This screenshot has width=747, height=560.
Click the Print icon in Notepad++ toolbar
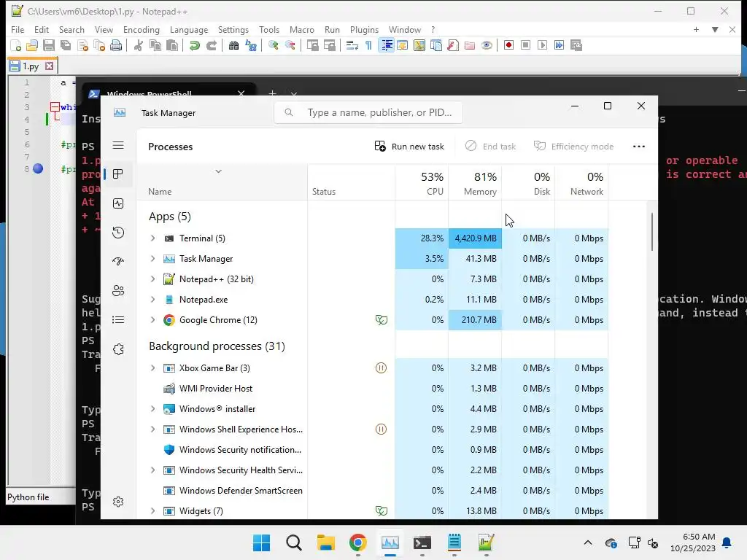point(116,45)
